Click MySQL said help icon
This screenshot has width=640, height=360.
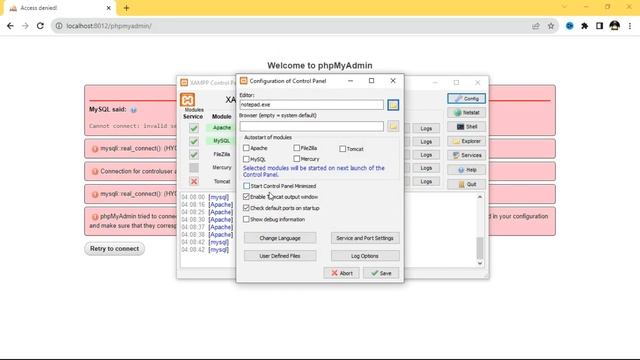click(133, 110)
